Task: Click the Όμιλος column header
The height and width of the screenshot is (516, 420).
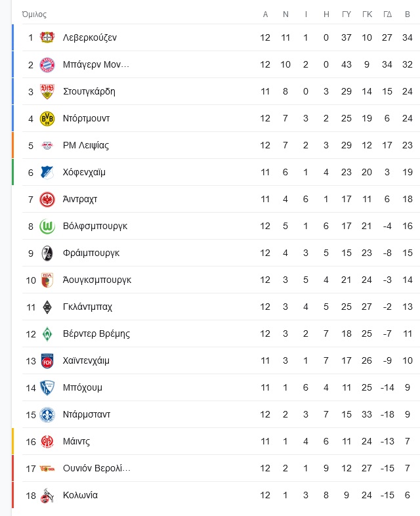Action: click(x=35, y=14)
